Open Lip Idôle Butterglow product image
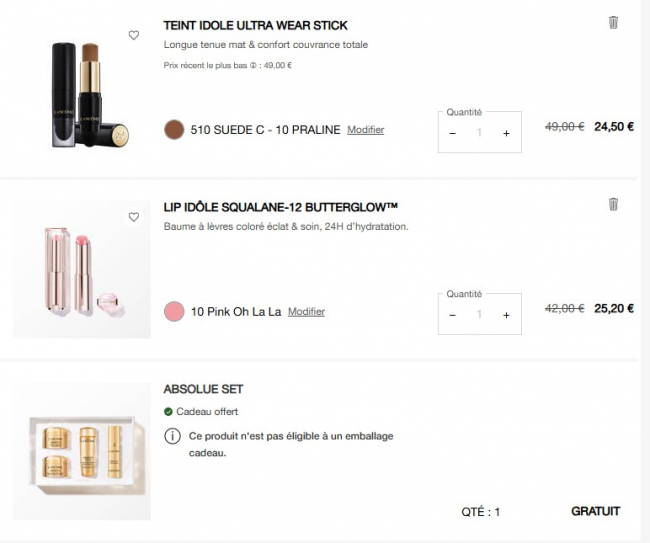 click(x=81, y=270)
